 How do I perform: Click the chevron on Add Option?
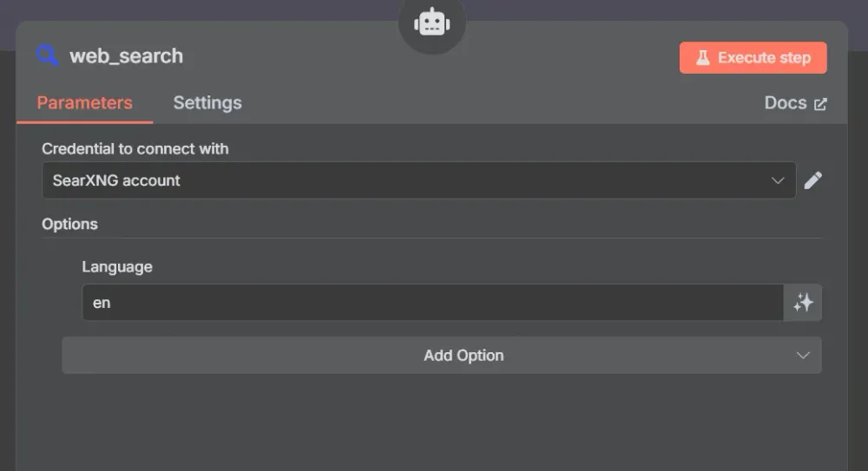(x=803, y=356)
